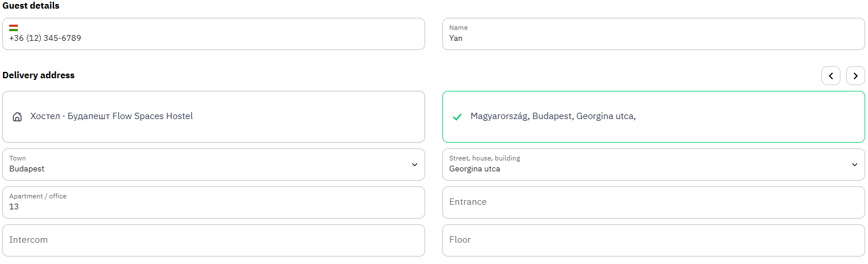
Task: Click the chevron arrow in the Street field
Action: click(854, 164)
